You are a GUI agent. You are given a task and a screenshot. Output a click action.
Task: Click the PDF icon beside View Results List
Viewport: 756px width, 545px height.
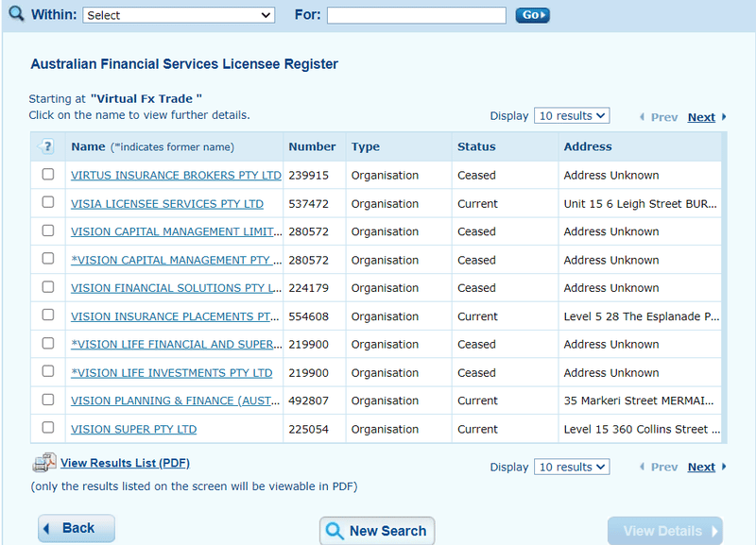(44, 463)
